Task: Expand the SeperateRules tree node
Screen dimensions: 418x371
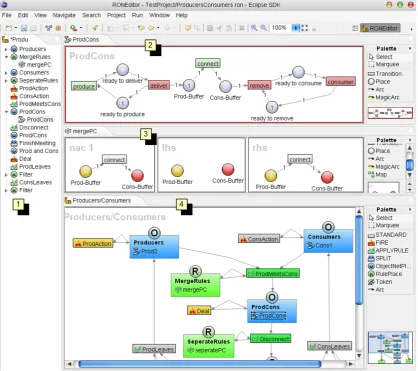Action: click(6, 81)
